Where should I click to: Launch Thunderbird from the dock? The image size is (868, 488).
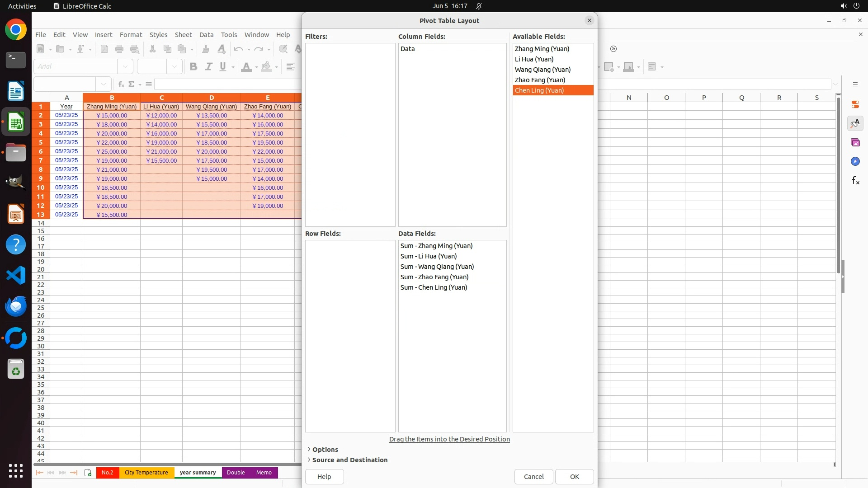16,306
